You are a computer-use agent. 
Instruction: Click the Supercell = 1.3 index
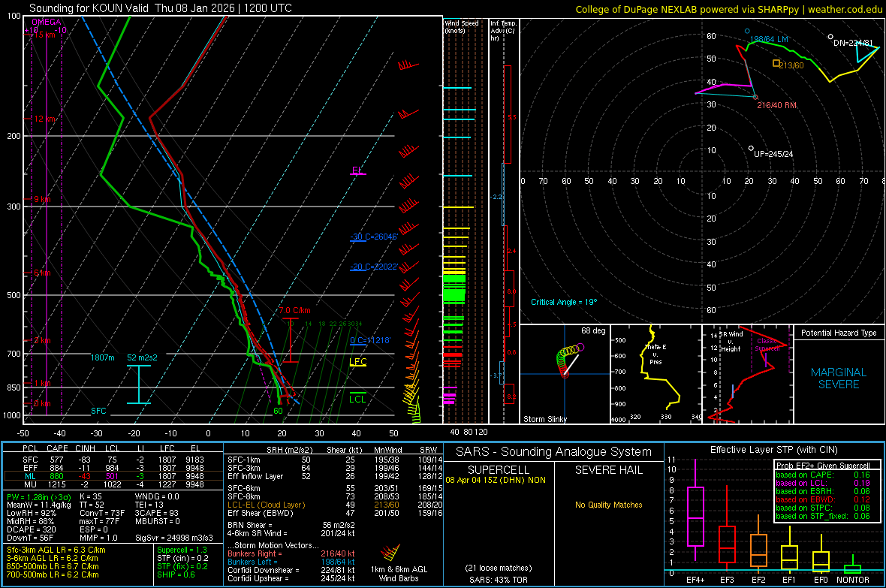click(182, 550)
